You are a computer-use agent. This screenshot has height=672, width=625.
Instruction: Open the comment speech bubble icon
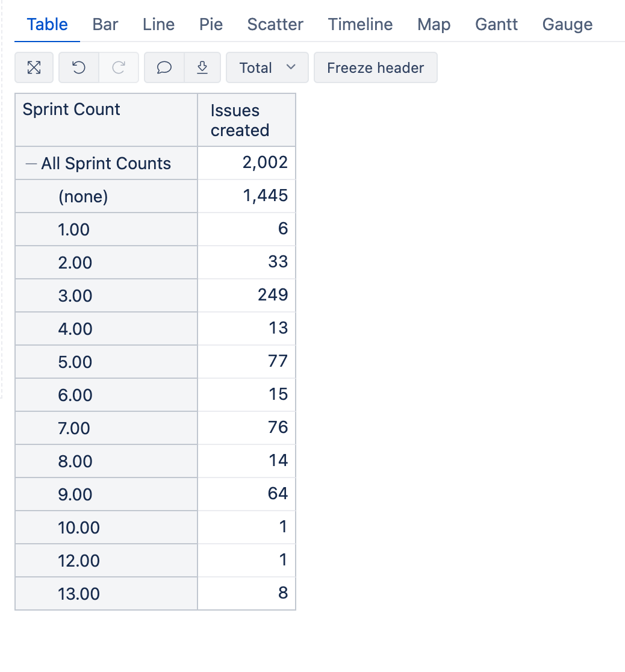[x=164, y=67]
